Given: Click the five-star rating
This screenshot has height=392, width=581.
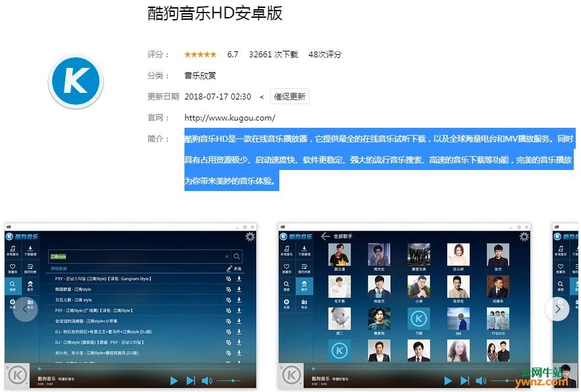Looking at the screenshot, I should [x=200, y=55].
